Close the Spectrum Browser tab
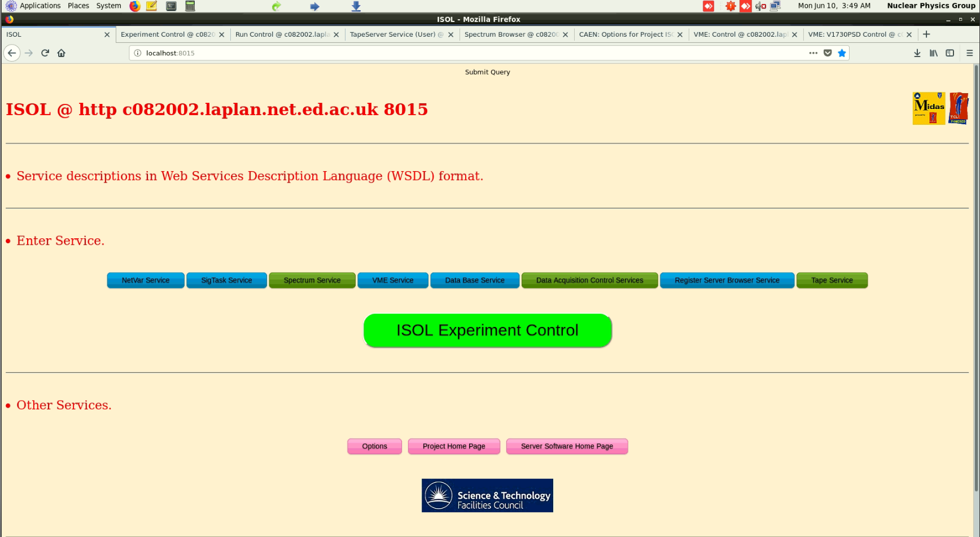 point(566,34)
